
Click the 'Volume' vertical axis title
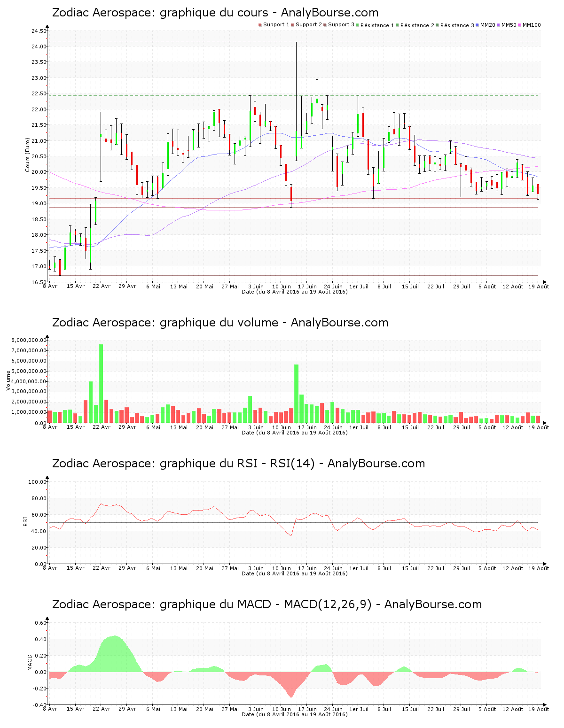point(8,380)
